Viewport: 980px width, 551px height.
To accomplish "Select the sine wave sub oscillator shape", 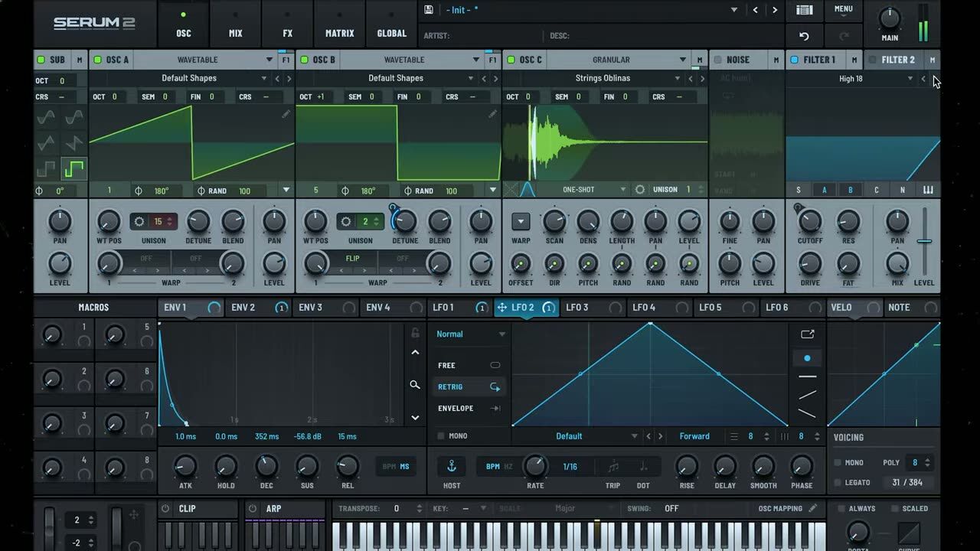I will 47,117.
